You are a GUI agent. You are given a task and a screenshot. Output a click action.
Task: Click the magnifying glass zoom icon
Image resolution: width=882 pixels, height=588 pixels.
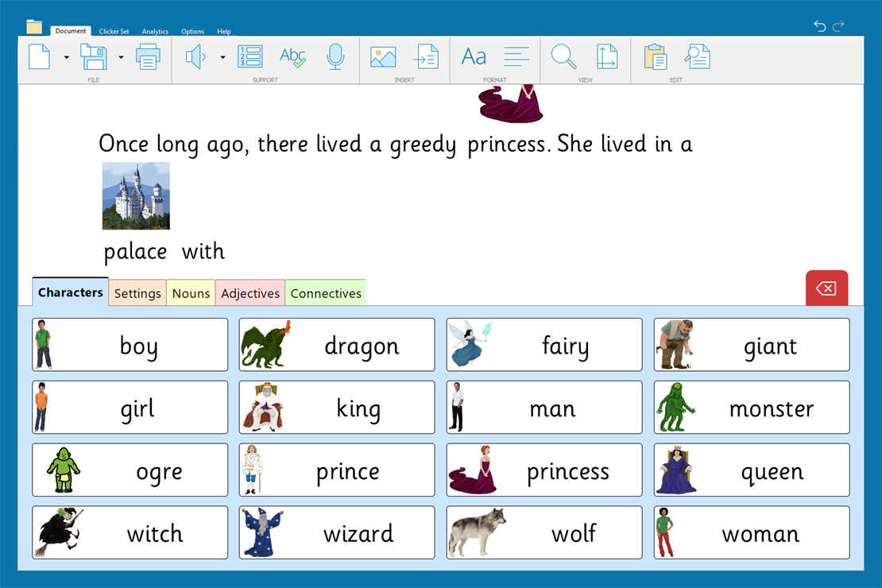click(x=563, y=57)
